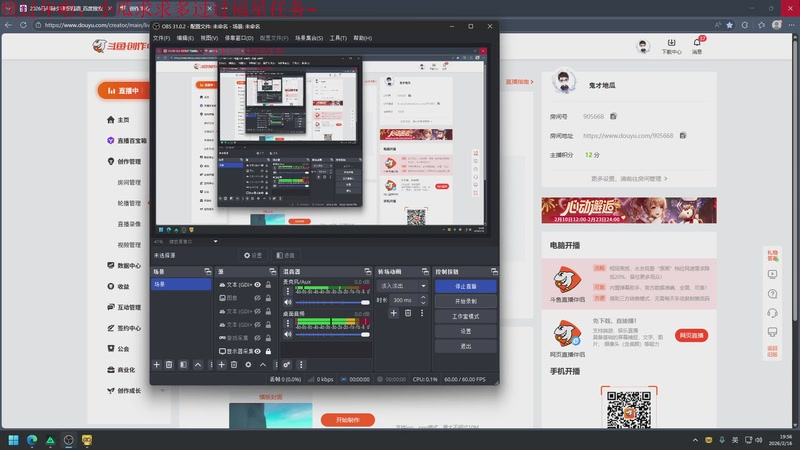Hide the topmost 文本 (GDI+) source
This screenshot has height=450, width=800.
(258, 285)
